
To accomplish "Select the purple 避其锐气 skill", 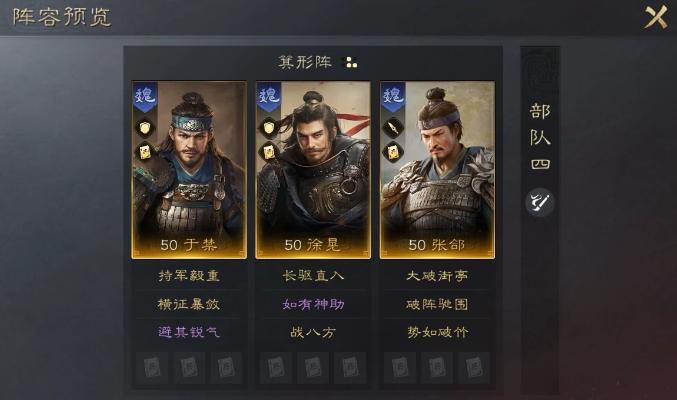I will tap(189, 332).
